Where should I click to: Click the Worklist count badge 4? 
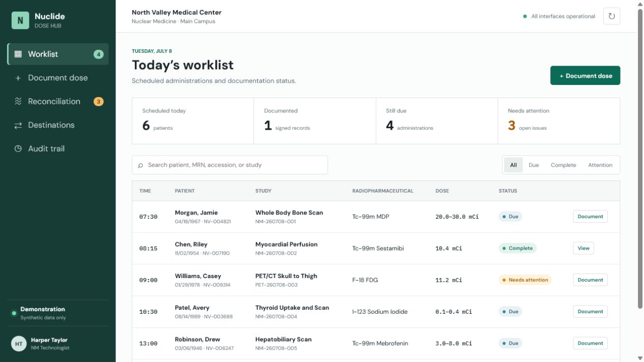(98, 54)
